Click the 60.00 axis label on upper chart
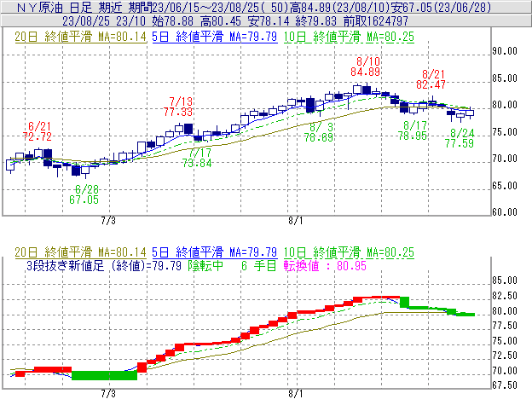The width and height of the screenshot is (532, 405). click(505, 212)
